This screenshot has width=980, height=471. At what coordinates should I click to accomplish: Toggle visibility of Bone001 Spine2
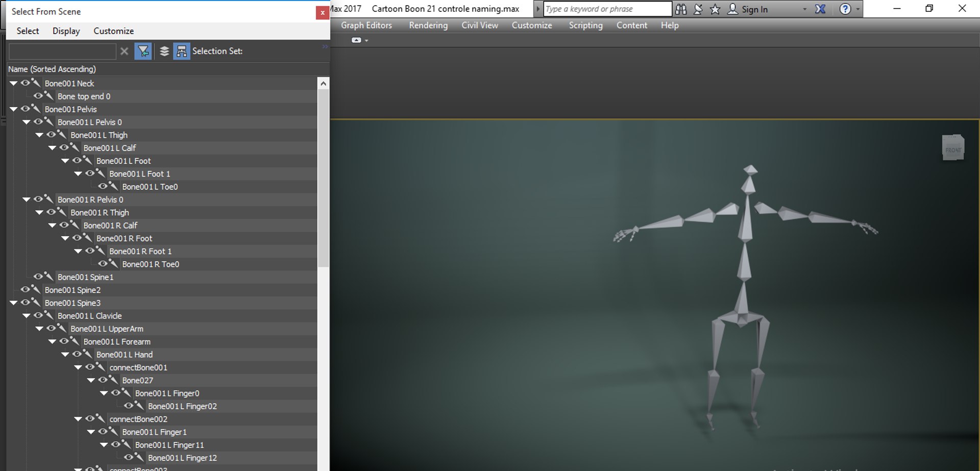[x=25, y=289]
